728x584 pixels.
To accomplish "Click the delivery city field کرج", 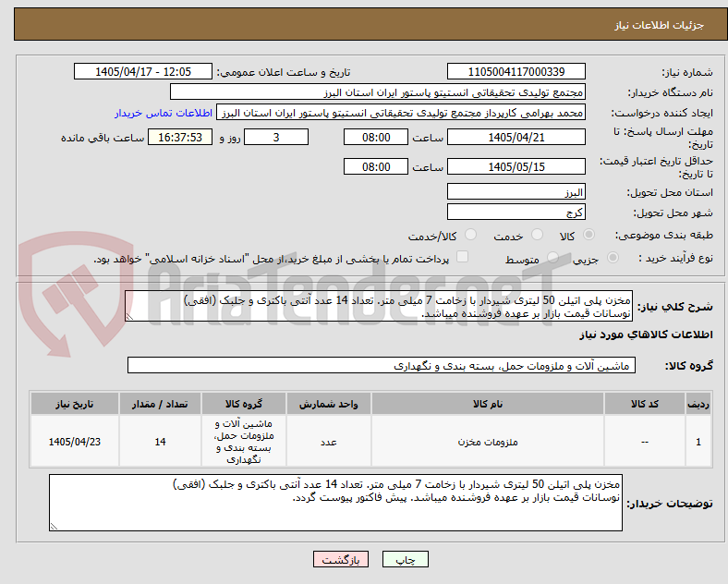I will point(516,213).
